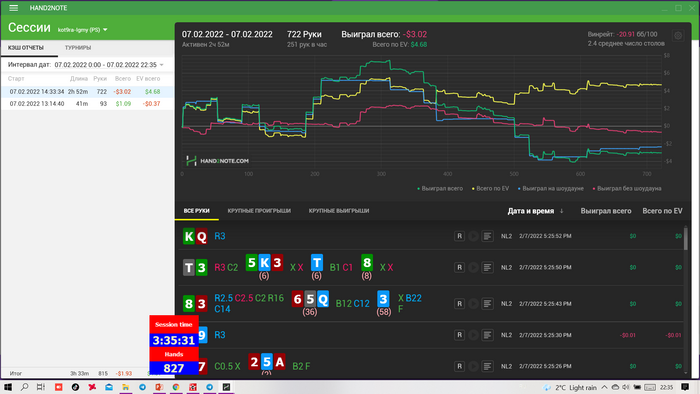Click the 2°C Light rain weather widget
Image resolution: width=700 pixels, height=394 pixels.
tap(570, 387)
